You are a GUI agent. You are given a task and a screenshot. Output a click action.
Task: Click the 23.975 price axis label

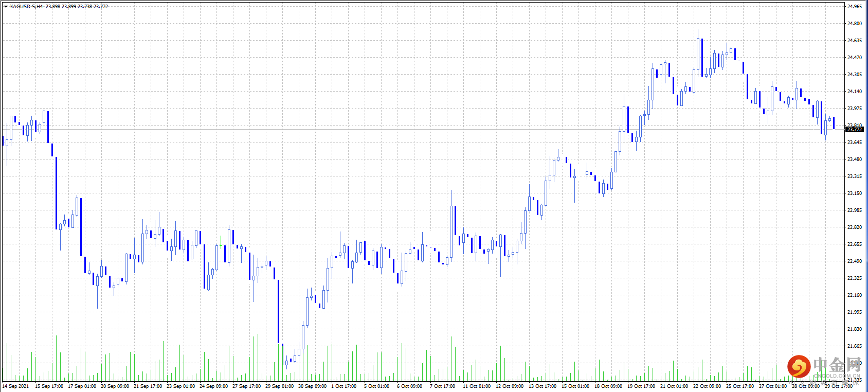pyautogui.click(x=855, y=109)
